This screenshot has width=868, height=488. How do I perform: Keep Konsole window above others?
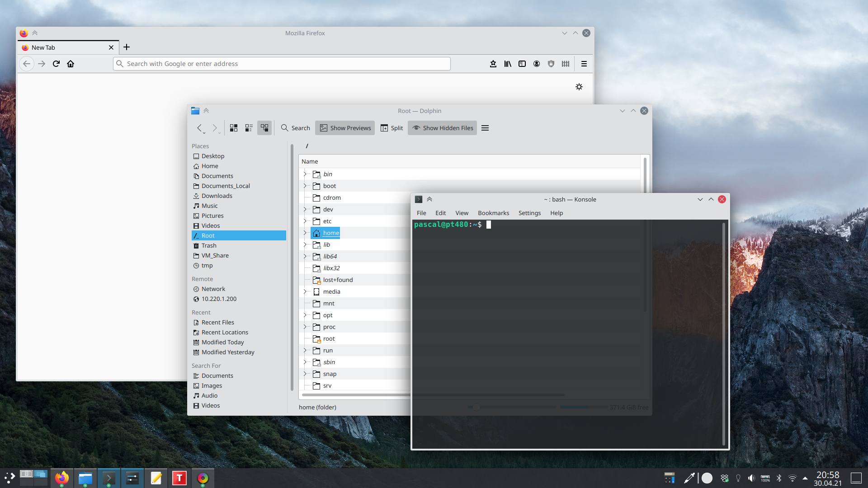(429, 199)
